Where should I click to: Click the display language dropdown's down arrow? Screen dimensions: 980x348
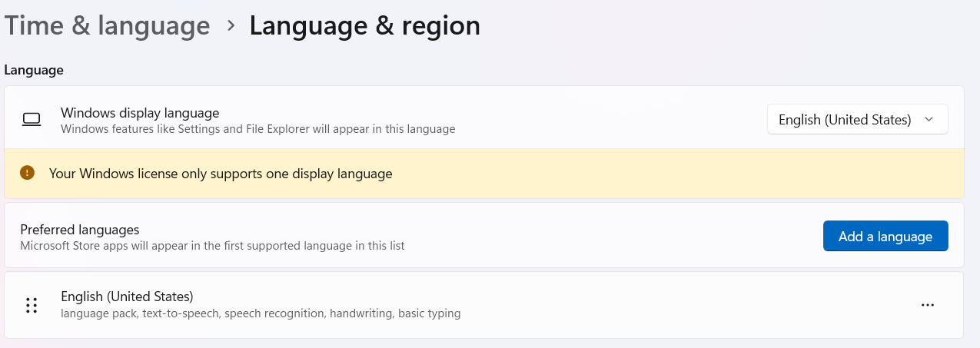tap(929, 120)
